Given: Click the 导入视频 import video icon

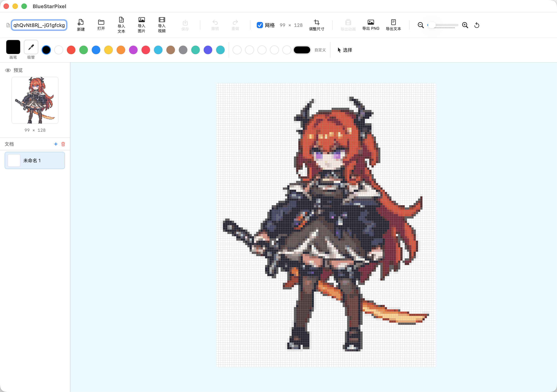Looking at the screenshot, I should [162, 20].
